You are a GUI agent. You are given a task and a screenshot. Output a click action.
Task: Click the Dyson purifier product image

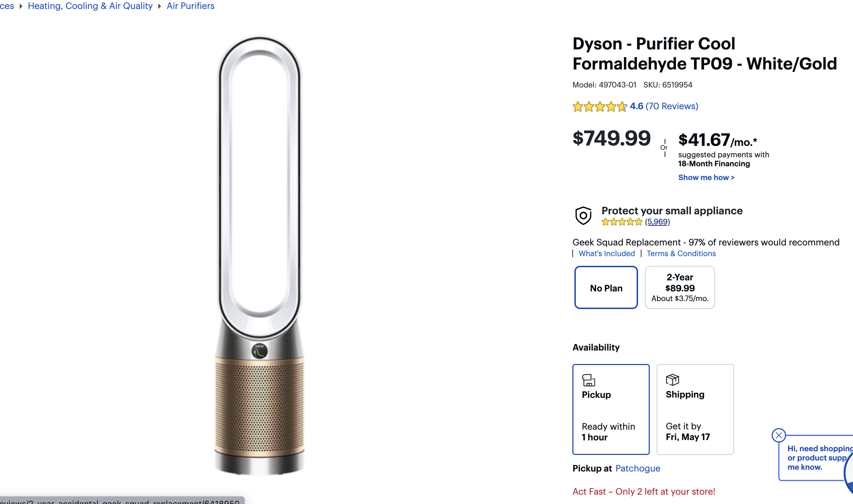(x=259, y=256)
